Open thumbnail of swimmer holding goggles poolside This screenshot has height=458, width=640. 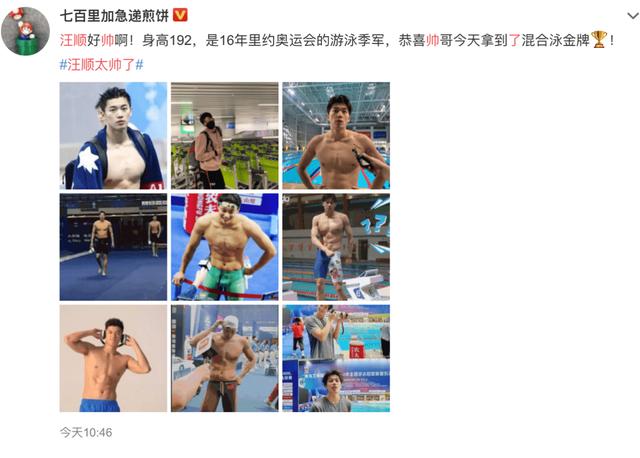tap(336, 136)
